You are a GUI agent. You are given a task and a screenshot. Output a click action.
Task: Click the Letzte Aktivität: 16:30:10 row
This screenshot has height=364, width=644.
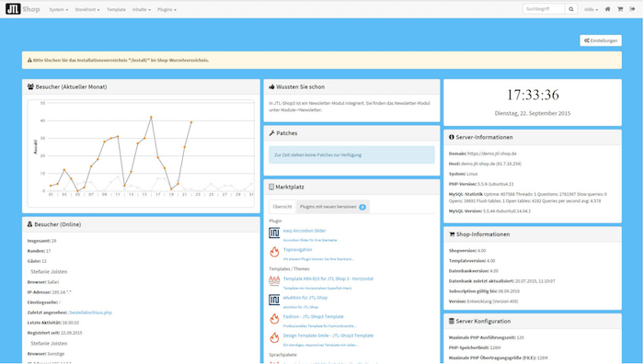coord(53,323)
